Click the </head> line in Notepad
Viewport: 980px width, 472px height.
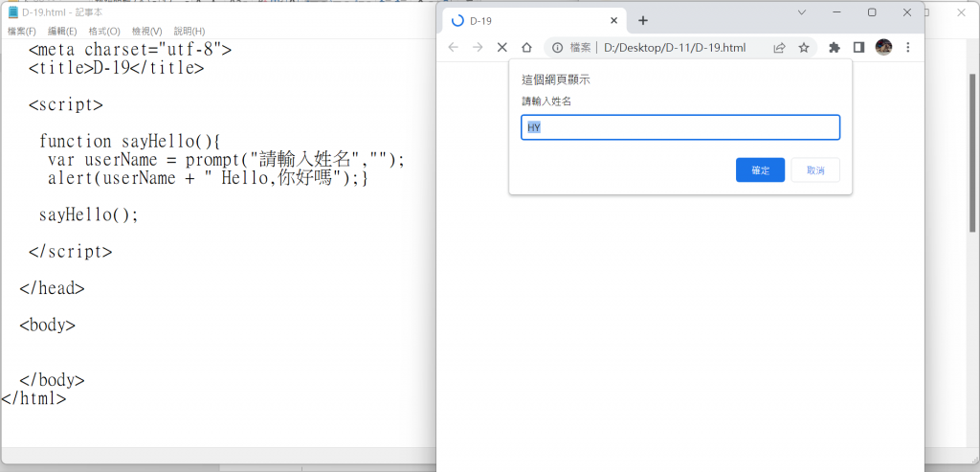(x=52, y=288)
